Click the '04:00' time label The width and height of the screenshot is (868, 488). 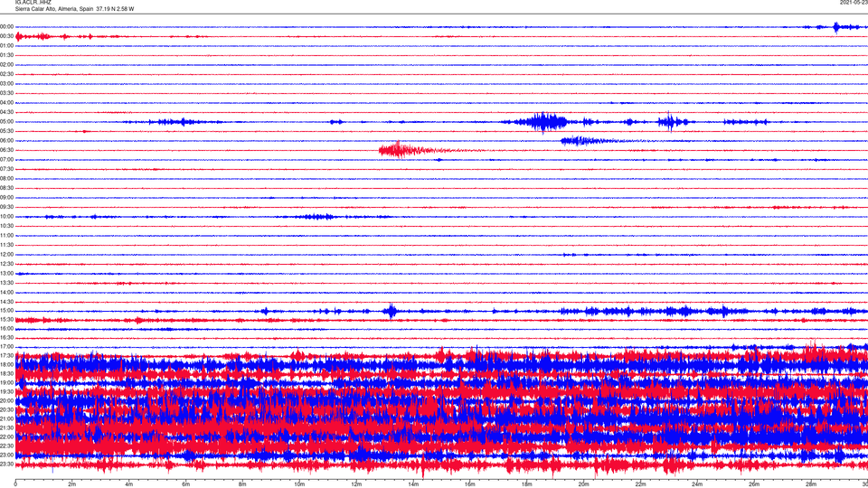click(6, 102)
